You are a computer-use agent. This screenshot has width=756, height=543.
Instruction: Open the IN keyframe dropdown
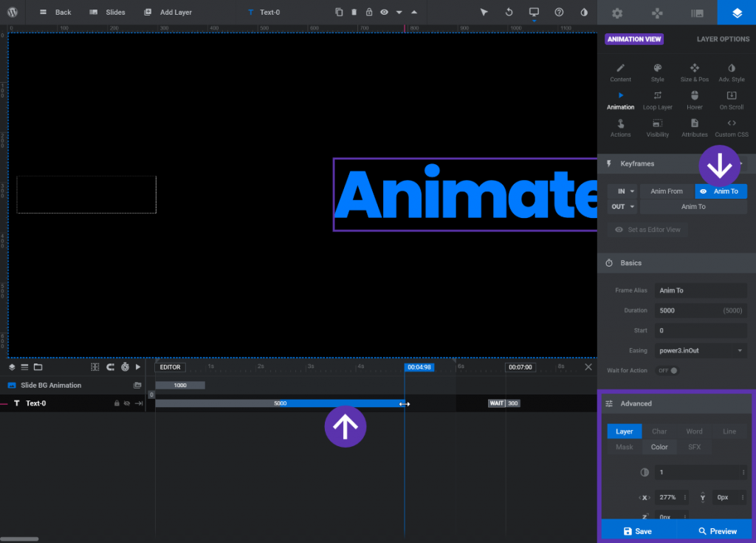coord(622,191)
